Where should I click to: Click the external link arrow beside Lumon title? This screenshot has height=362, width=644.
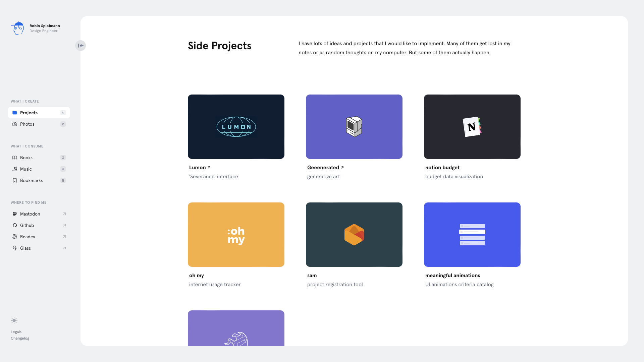209,168
